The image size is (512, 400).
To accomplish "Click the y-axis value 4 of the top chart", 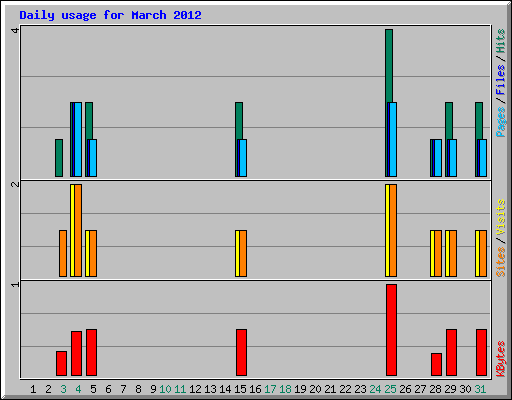I will tap(15, 31).
